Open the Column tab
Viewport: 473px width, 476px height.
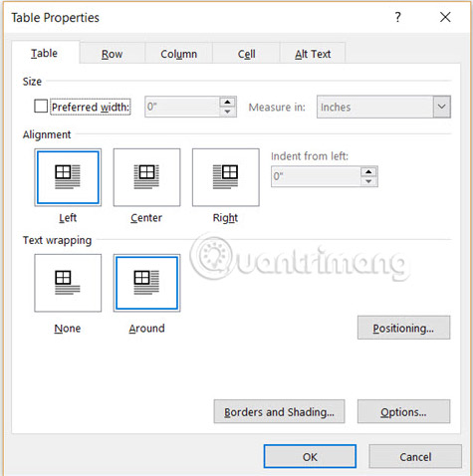tap(178, 54)
